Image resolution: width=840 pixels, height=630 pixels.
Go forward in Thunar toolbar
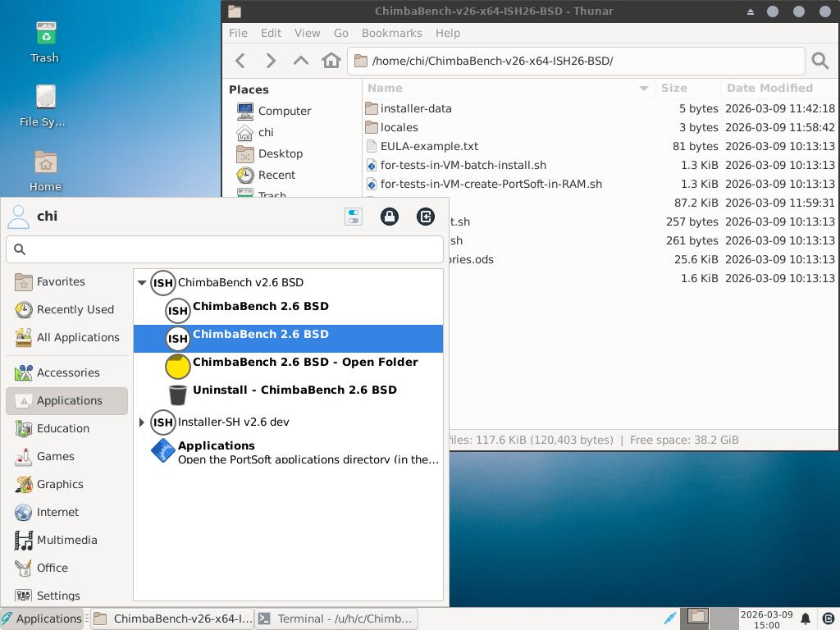pos(271,61)
